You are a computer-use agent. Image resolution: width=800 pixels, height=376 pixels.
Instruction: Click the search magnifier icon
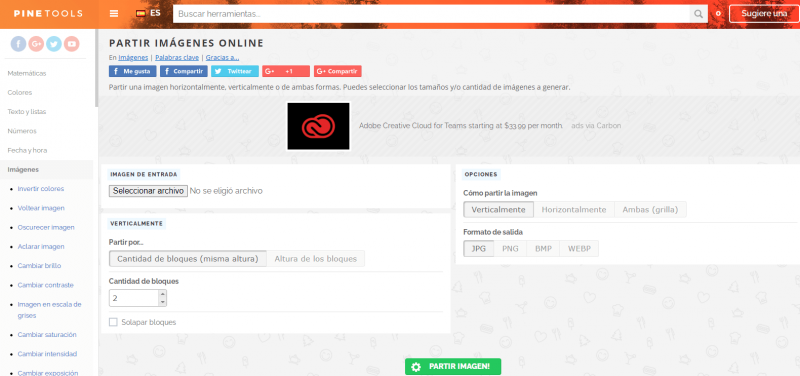[x=698, y=14]
